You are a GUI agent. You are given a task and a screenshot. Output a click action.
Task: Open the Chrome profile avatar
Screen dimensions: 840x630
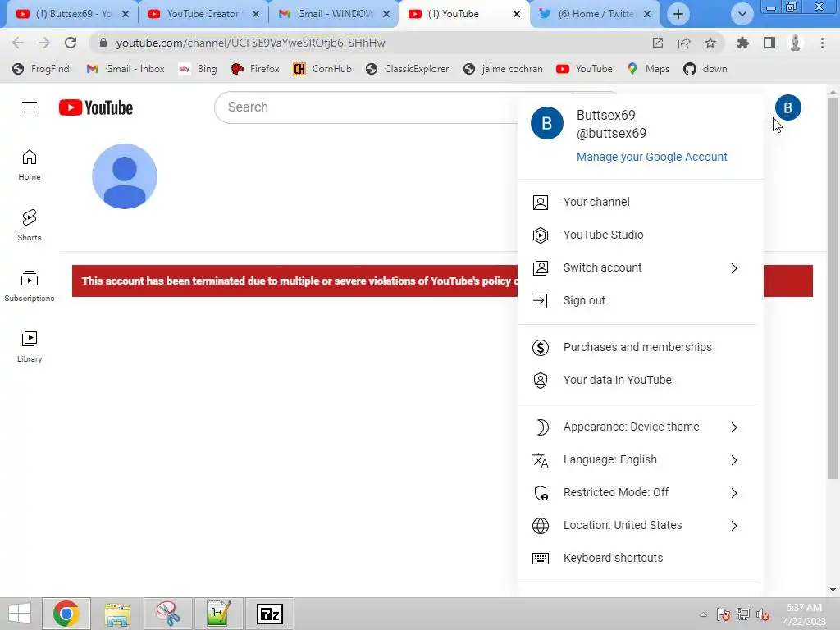click(x=796, y=43)
